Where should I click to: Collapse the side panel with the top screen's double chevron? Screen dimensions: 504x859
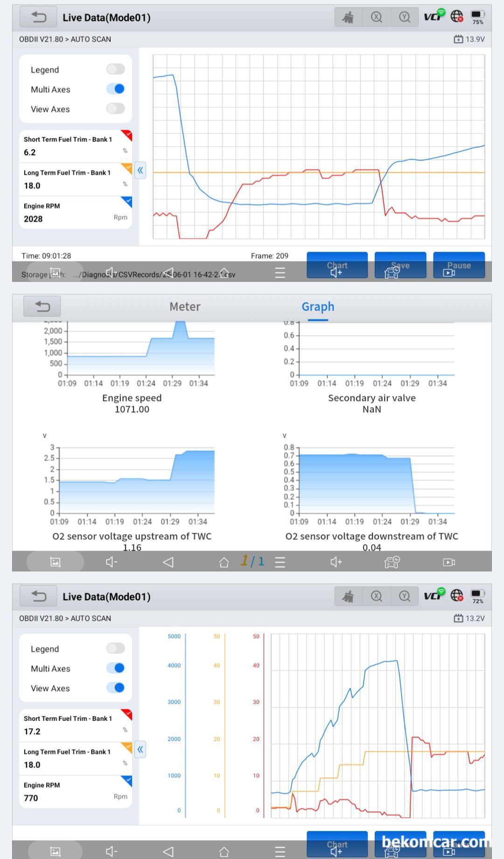[140, 170]
